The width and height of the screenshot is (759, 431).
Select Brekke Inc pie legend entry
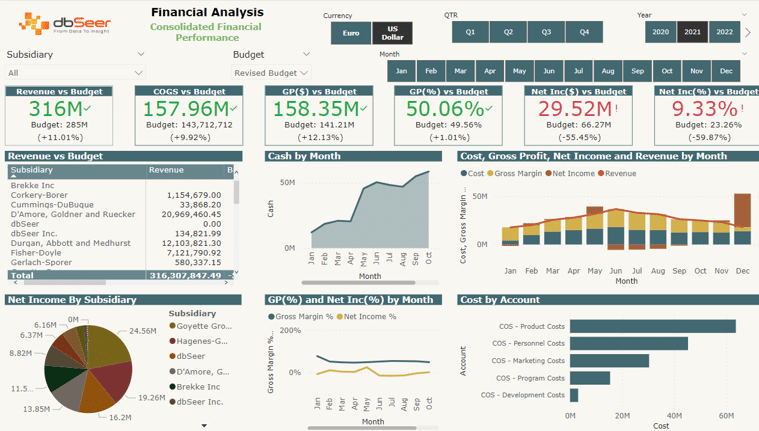point(195,387)
